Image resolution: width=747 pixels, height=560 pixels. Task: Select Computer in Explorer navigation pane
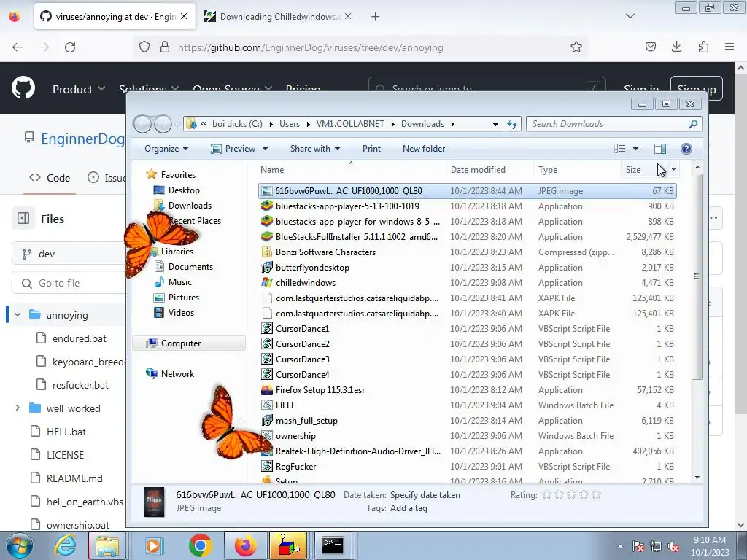189,343
